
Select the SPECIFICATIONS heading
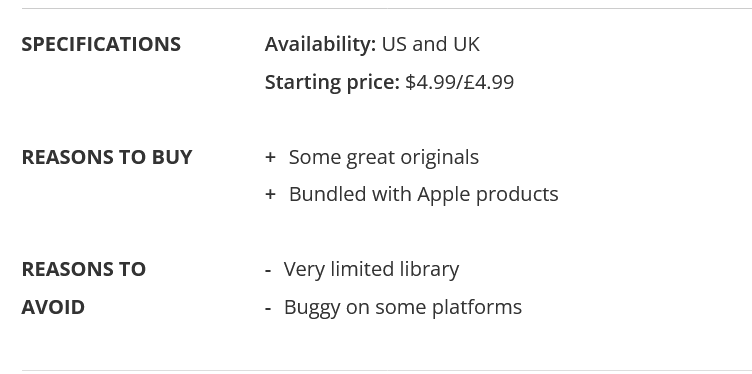[101, 45]
